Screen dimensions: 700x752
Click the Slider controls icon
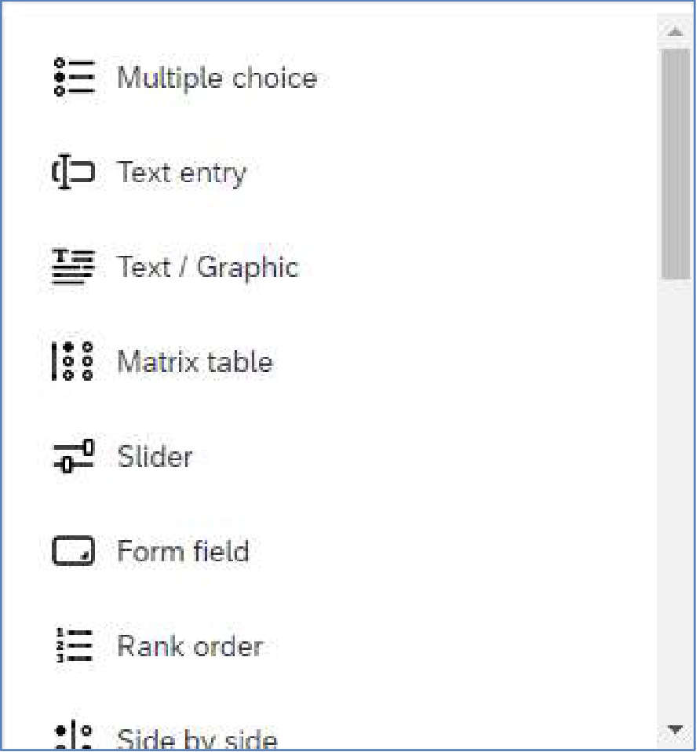pos(73,455)
